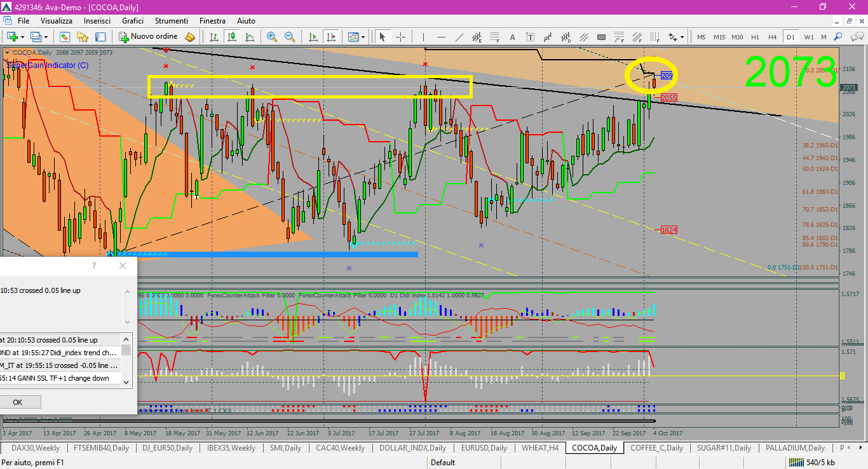Open the Navigator panel icon
The image size is (868, 469).
pyautogui.click(x=83, y=37)
